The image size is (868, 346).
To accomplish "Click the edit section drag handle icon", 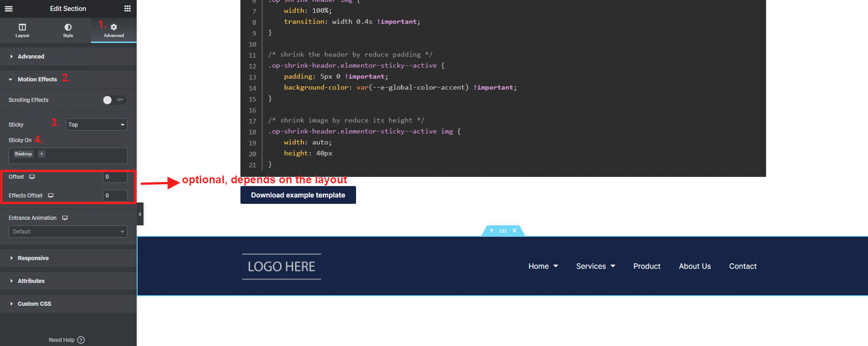I will coord(503,231).
